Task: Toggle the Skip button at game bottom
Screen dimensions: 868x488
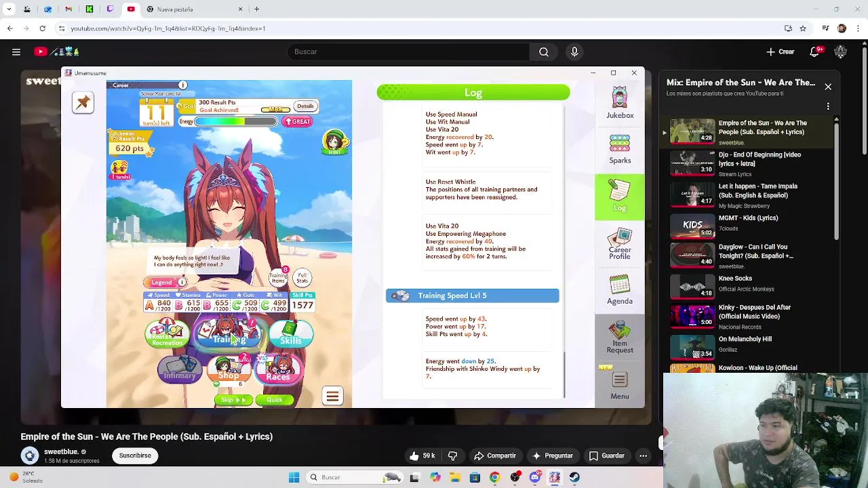Action: point(233,400)
